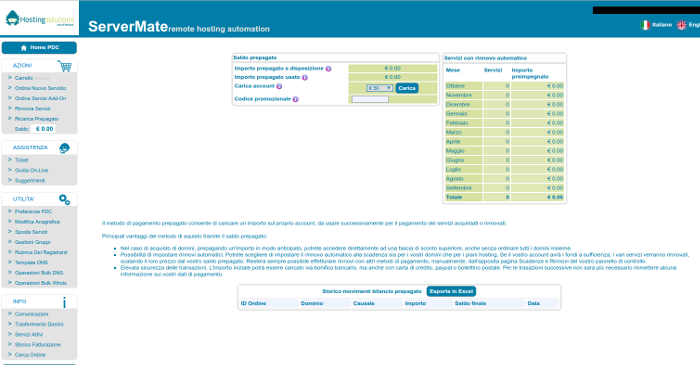Click the Marzo row month cell
Viewport: 700px width, 365px height.
click(463, 133)
